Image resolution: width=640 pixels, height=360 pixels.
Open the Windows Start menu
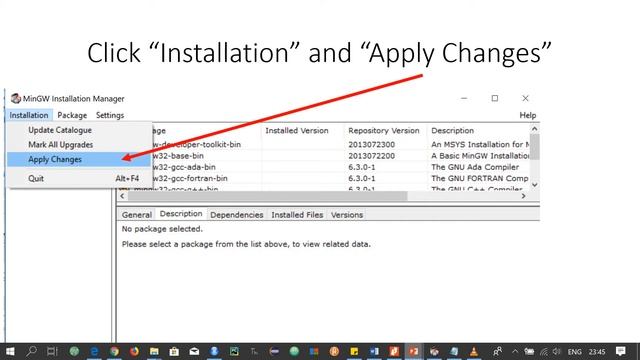(x=10, y=351)
